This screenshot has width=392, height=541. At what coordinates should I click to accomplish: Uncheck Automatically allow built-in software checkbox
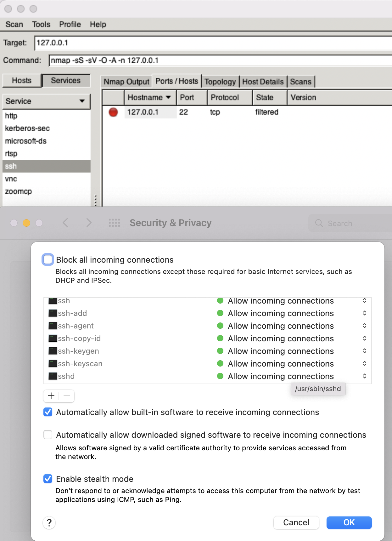(48, 412)
